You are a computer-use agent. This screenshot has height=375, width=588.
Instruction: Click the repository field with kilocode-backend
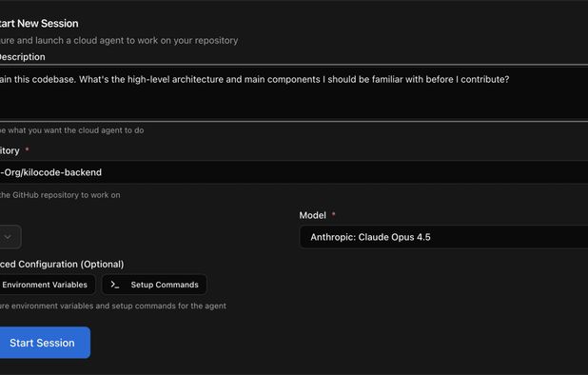click(294, 172)
